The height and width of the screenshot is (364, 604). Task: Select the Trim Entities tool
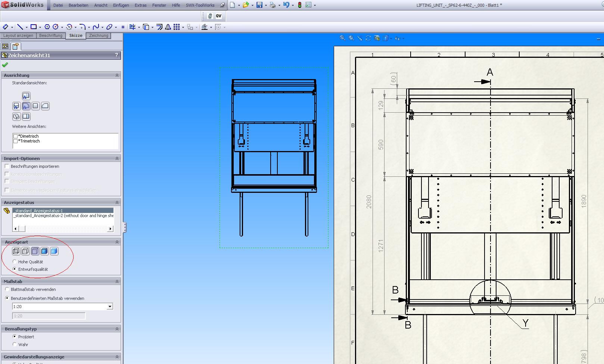(x=133, y=27)
